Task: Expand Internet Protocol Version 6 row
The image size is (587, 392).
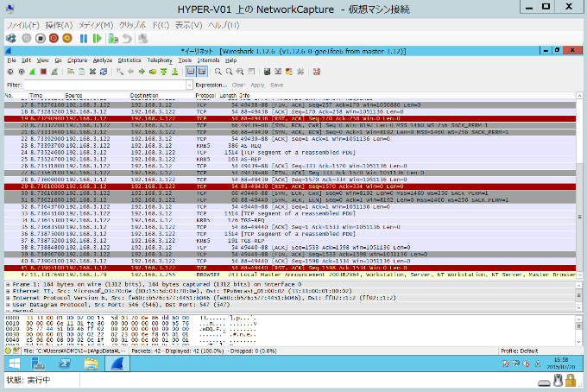Action: 8,298
